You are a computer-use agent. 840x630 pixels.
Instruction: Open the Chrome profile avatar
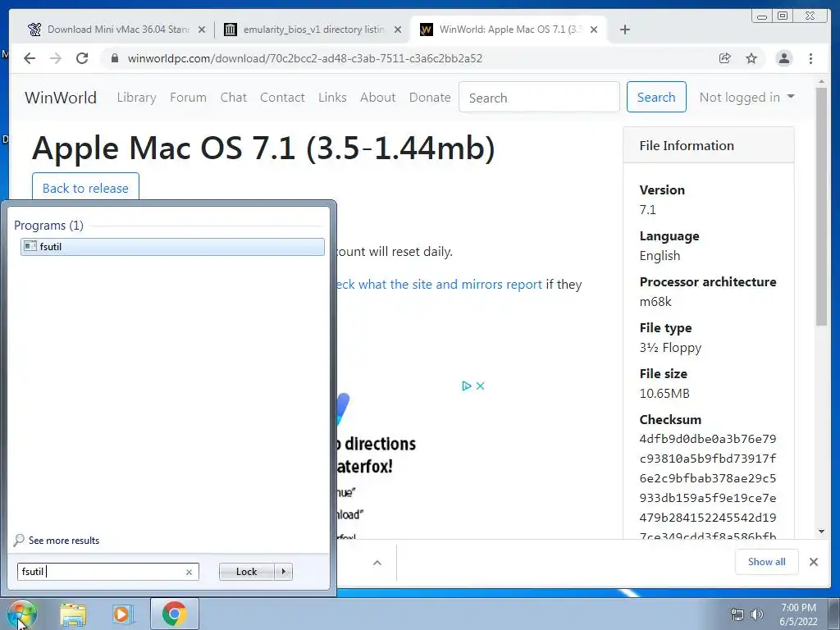[784, 58]
